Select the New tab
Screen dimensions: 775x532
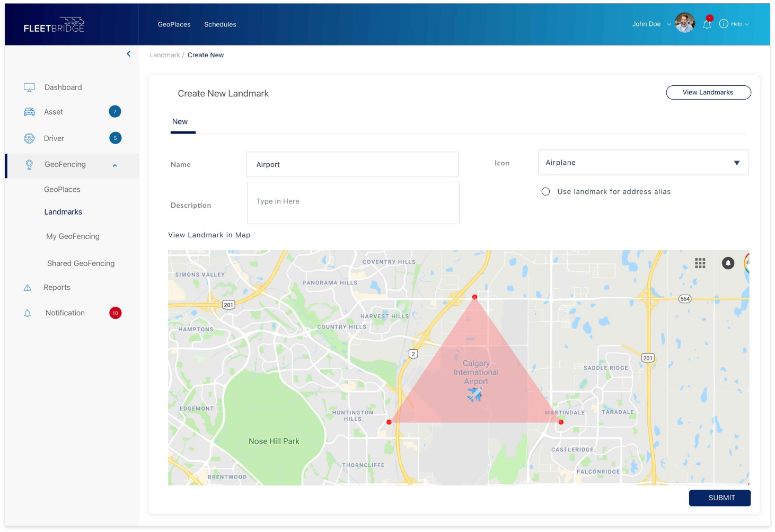click(x=180, y=122)
